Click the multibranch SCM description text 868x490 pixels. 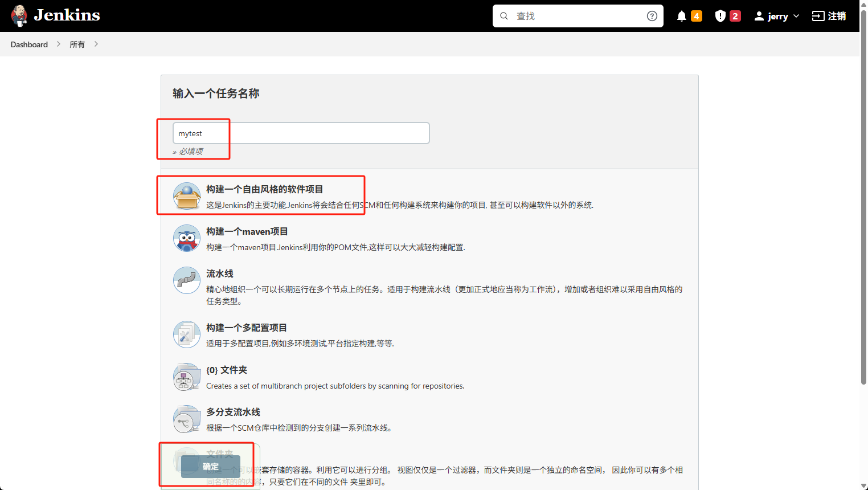point(299,428)
